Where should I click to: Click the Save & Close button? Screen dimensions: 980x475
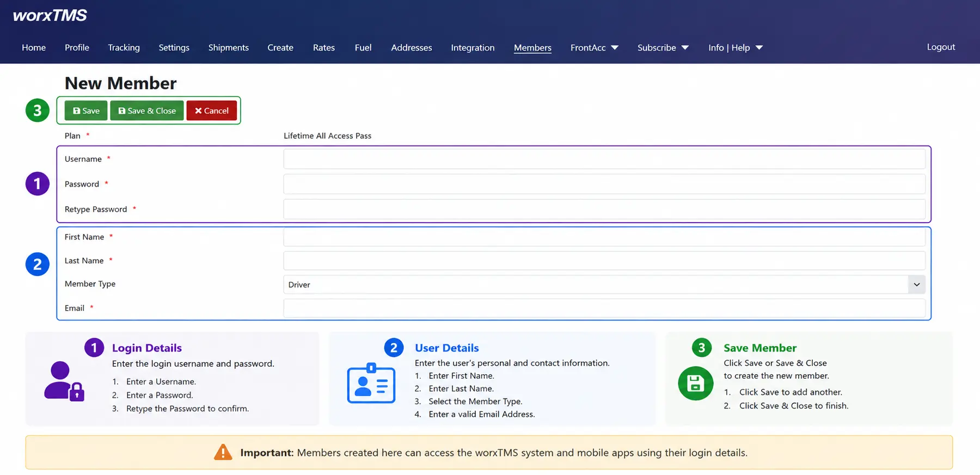147,110
